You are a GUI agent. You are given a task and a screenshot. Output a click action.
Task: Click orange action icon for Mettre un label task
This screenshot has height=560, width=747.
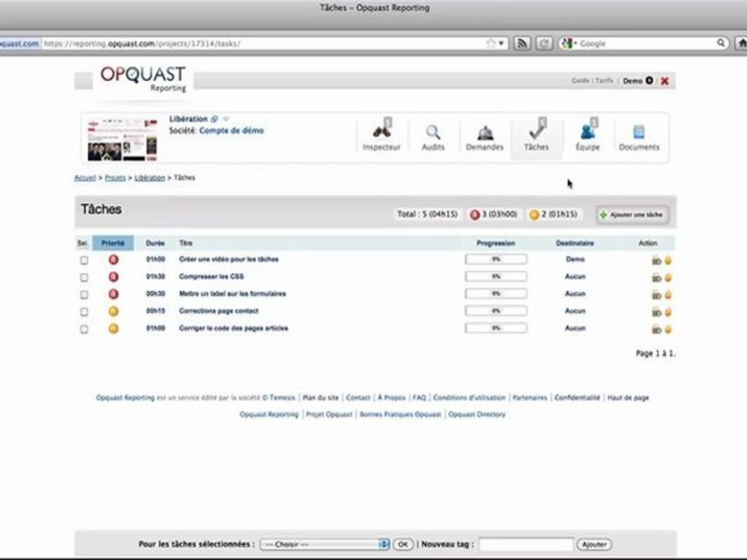(x=668, y=296)
